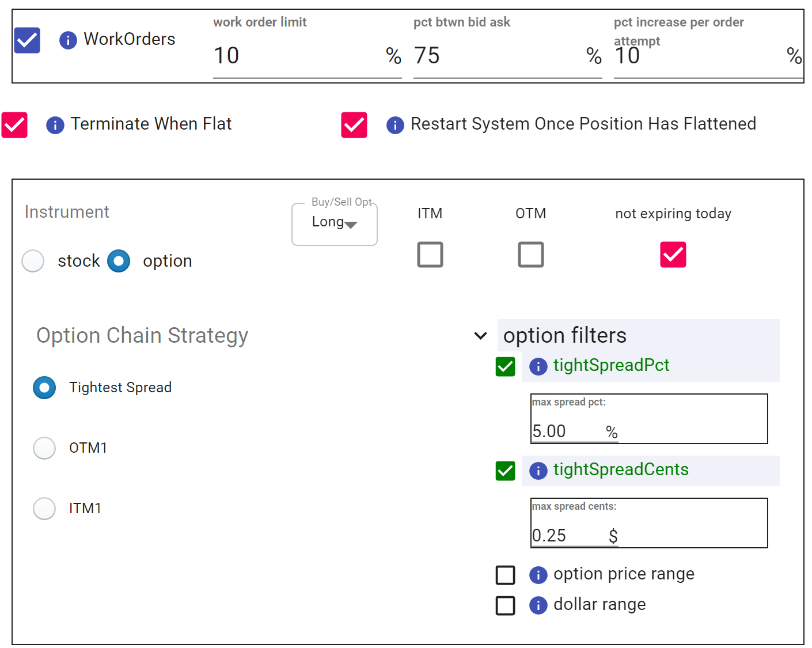
Task: Click info icon for Restart System option
Action: [x=395, y=125]
